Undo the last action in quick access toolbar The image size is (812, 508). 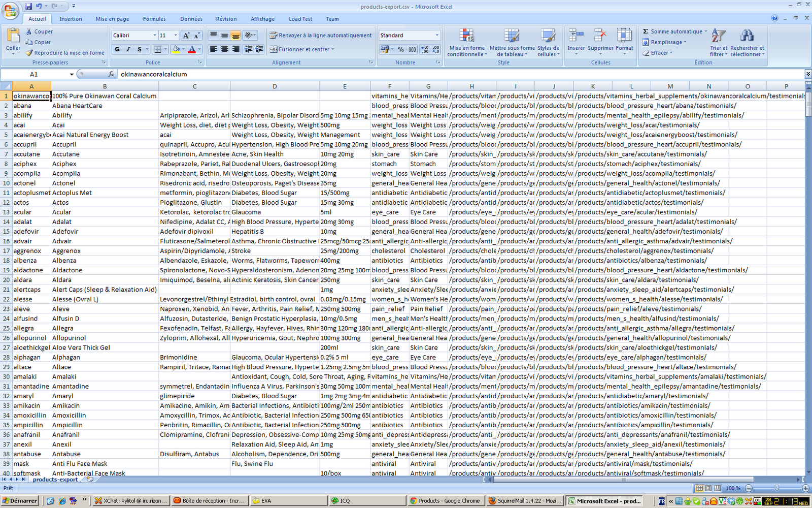[39, 6]
